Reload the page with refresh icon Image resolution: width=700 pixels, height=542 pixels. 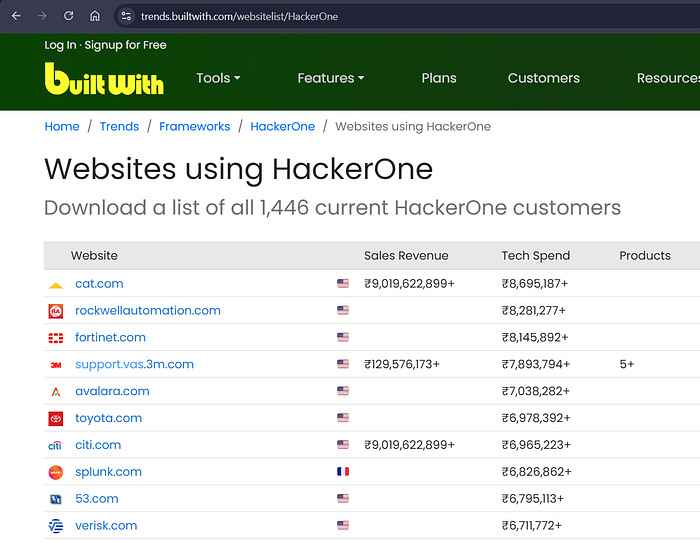click(68, 16)
